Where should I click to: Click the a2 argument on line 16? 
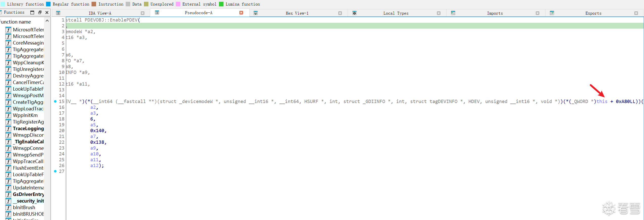pos(93,107)
